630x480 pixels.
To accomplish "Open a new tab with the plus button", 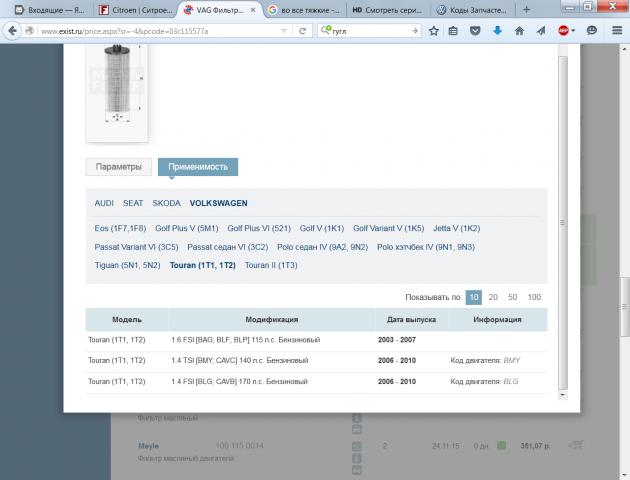I will coord(526,10).
